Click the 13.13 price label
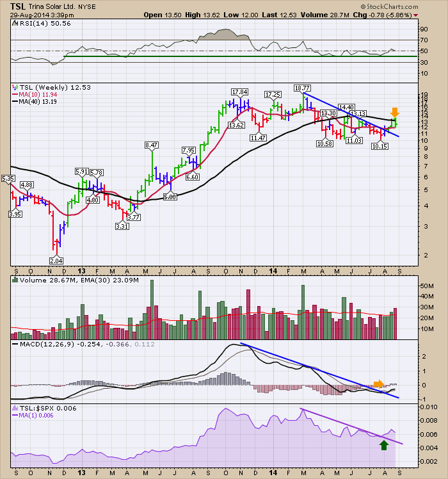 [x=358, y=113]
